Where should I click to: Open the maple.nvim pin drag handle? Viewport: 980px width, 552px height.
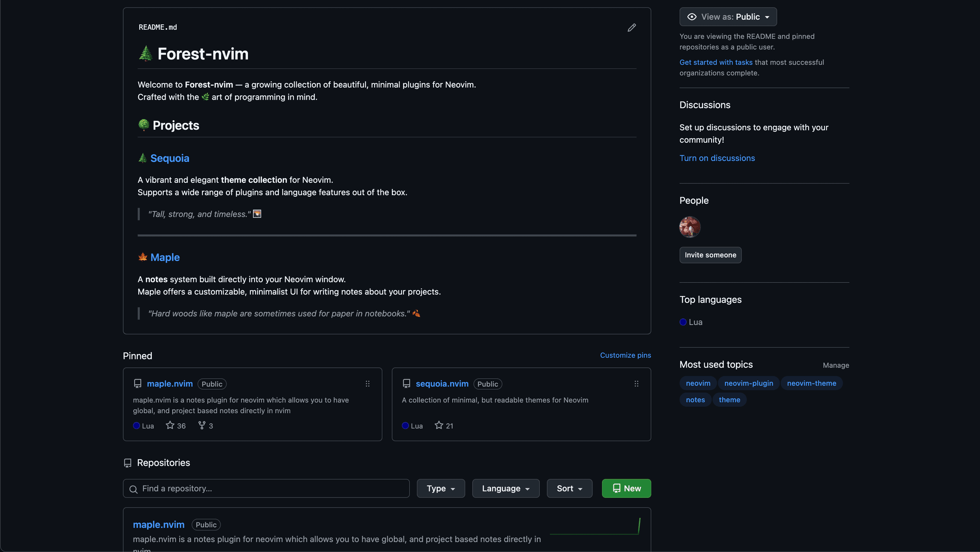point(367,384)
